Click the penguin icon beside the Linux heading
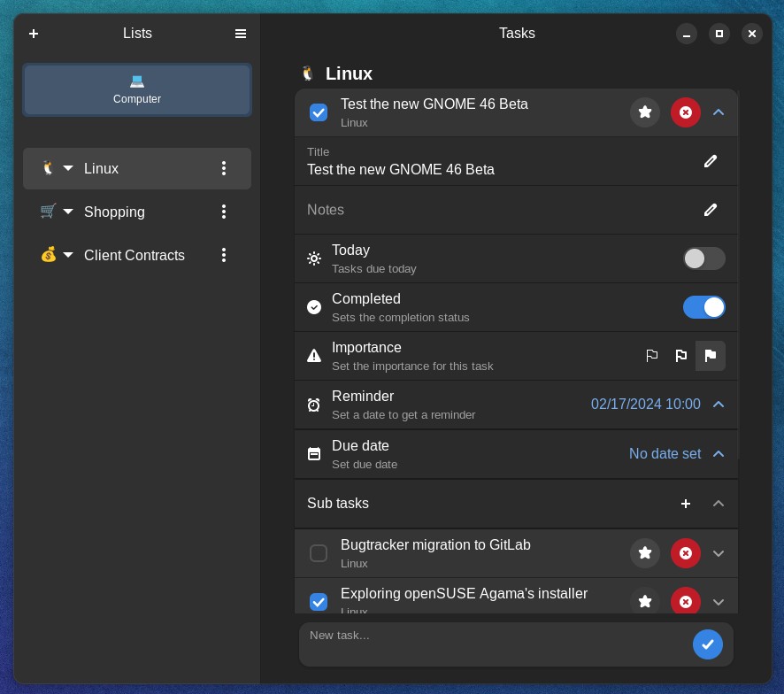Screen dimensions: 784x694 pyautogui.click(x=308, y=73)
